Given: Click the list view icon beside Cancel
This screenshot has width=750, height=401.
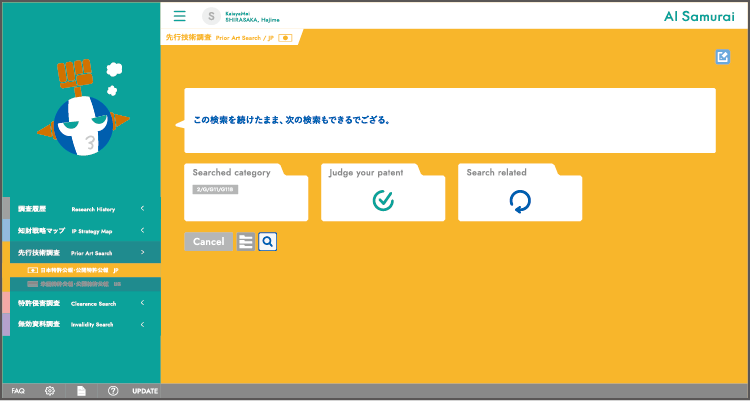Looking at the screenshot, I should click(x=246, y=241).
